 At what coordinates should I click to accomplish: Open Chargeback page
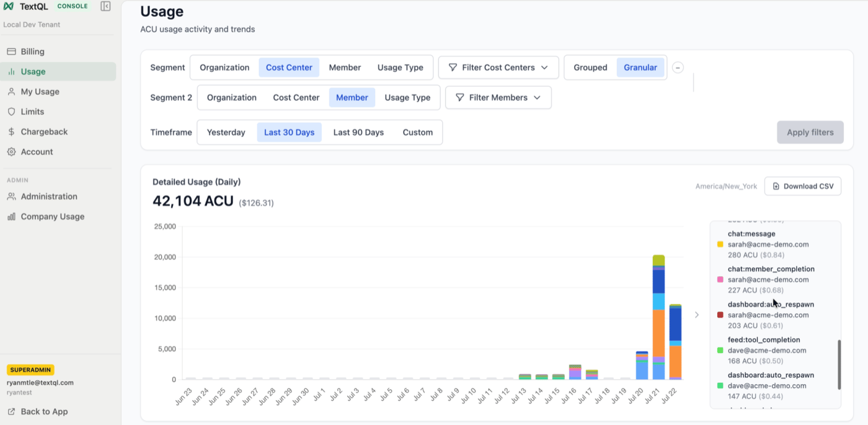coord(58,132)
